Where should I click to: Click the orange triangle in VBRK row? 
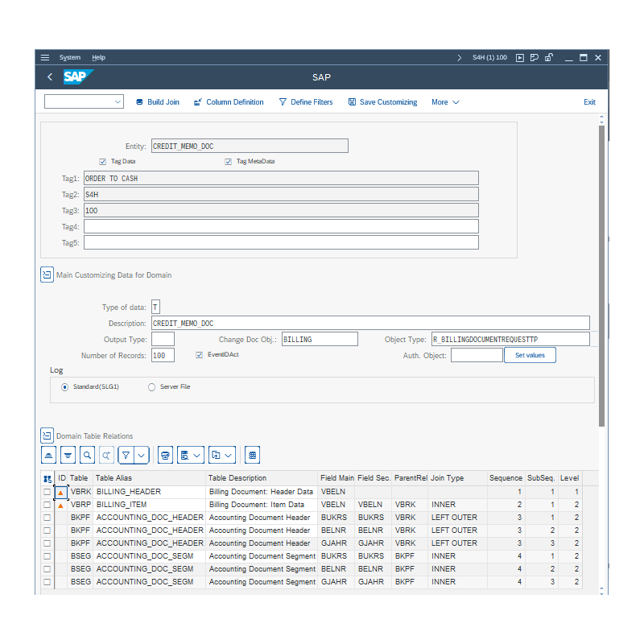click(x=61, y=492)
